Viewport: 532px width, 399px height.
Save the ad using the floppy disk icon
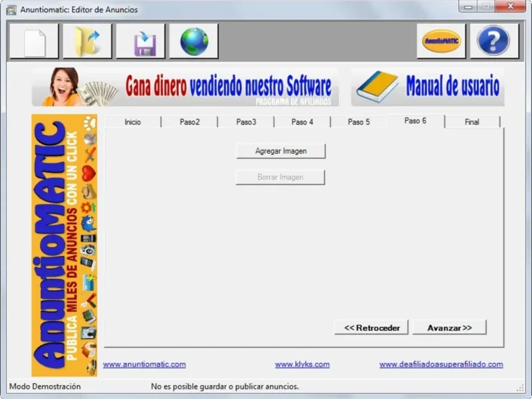(140, 41)
